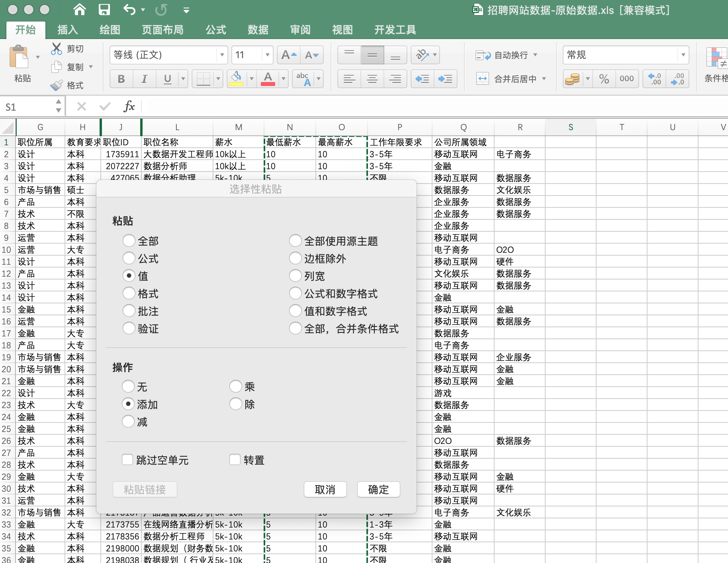Click the insert function fx icon
Viewport: 728px width, 563px height.
click(x=129, y=106)
